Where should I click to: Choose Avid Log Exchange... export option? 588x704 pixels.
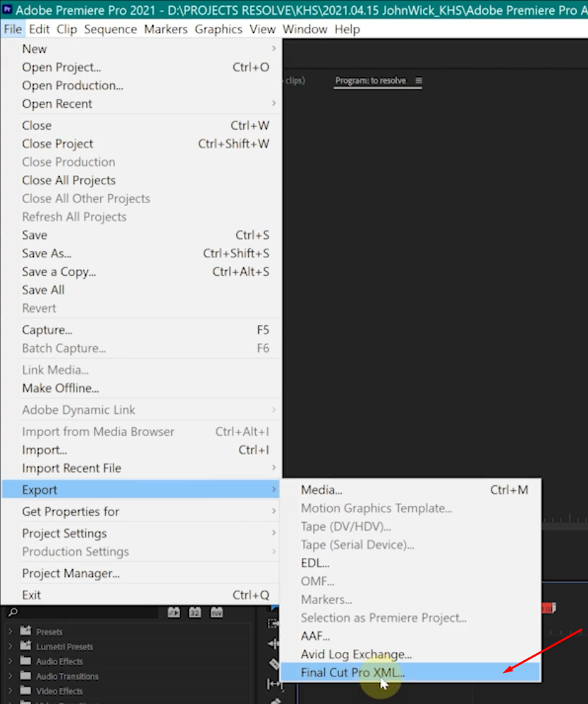[410, 654]
